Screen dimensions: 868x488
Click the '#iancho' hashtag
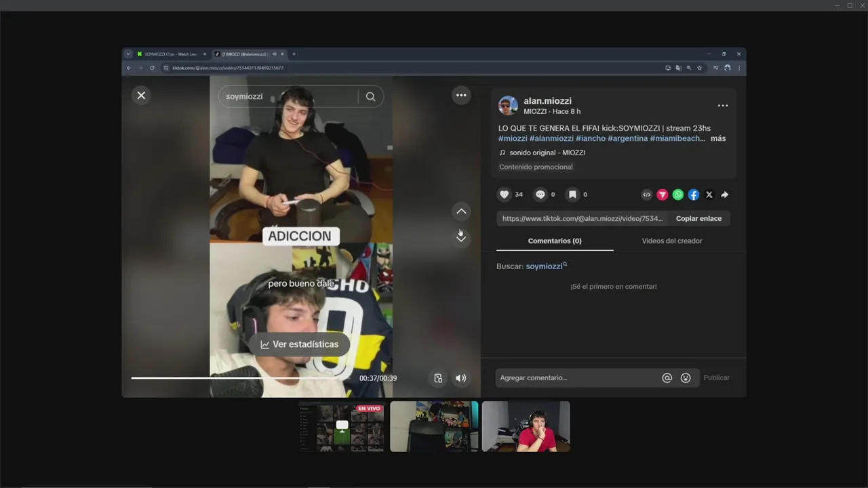point(591,138)
